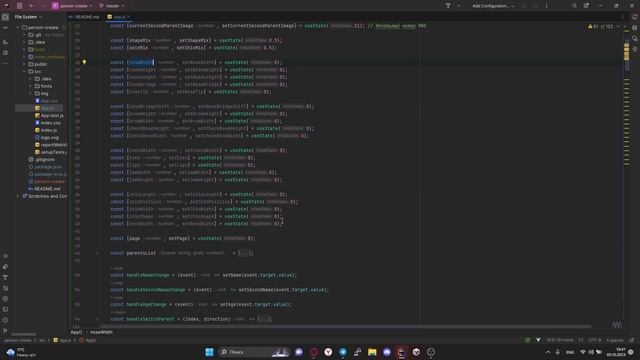Expand the img folder
640x360 pixels.
(x=31, y=93)
